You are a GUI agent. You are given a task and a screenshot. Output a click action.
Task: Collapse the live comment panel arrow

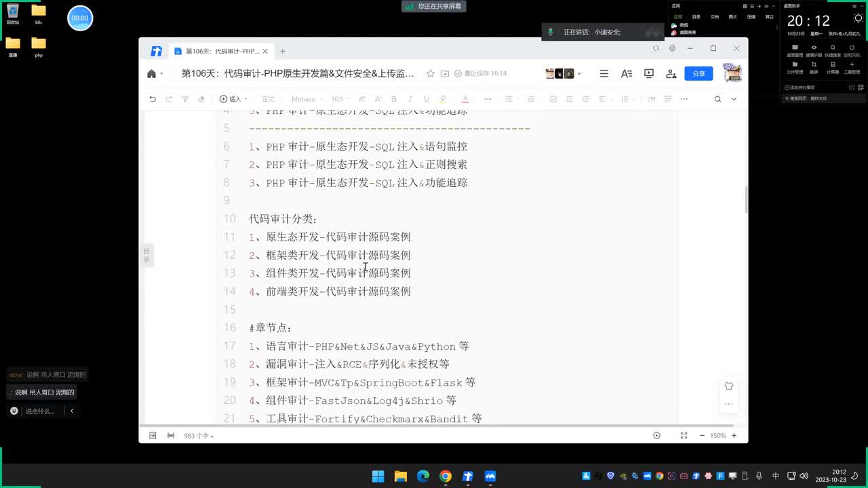(71, 411)
